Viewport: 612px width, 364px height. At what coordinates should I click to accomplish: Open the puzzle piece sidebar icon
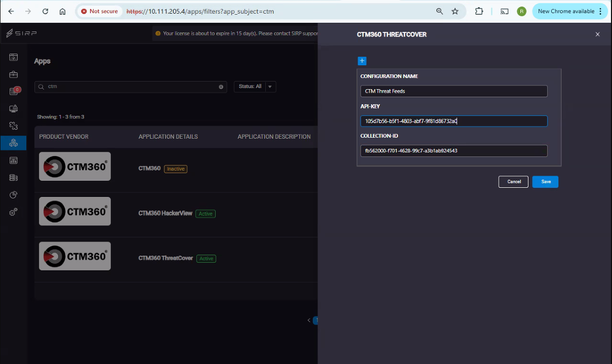(x=14, y=126)
